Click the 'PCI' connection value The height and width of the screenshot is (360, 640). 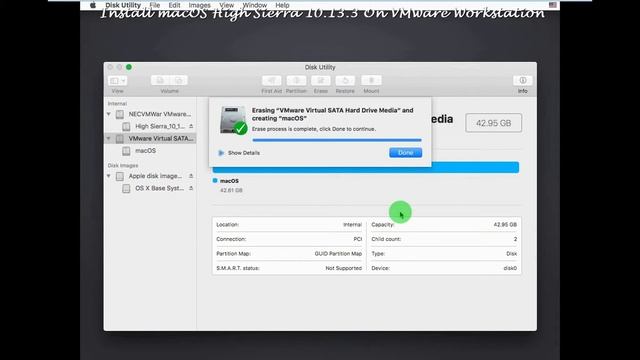[358, 239]
